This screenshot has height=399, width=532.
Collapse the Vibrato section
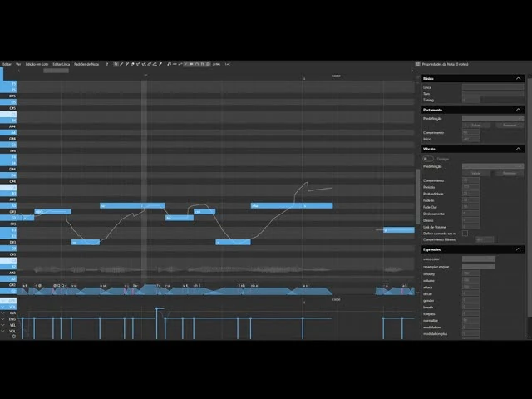point(518,149)
